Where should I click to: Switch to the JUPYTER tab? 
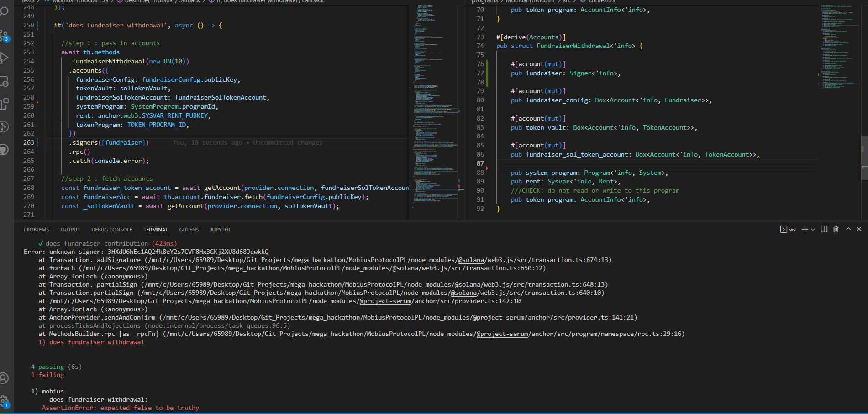220,230
